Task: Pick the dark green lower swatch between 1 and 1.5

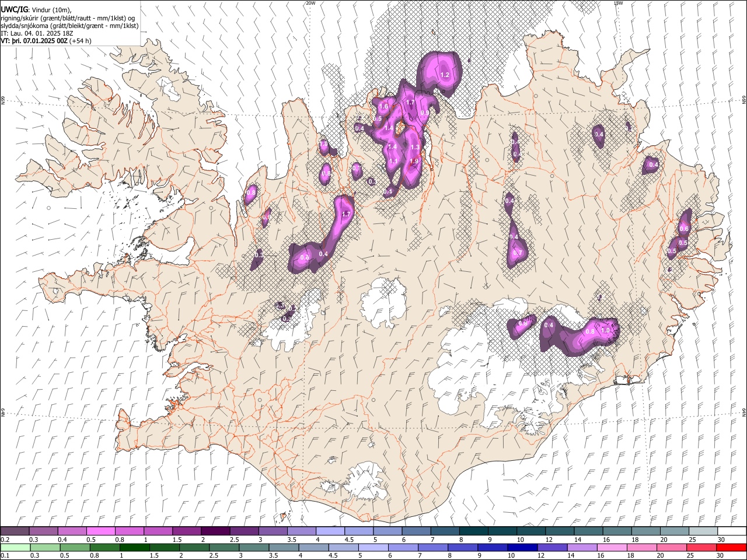Action: [134, 547]
